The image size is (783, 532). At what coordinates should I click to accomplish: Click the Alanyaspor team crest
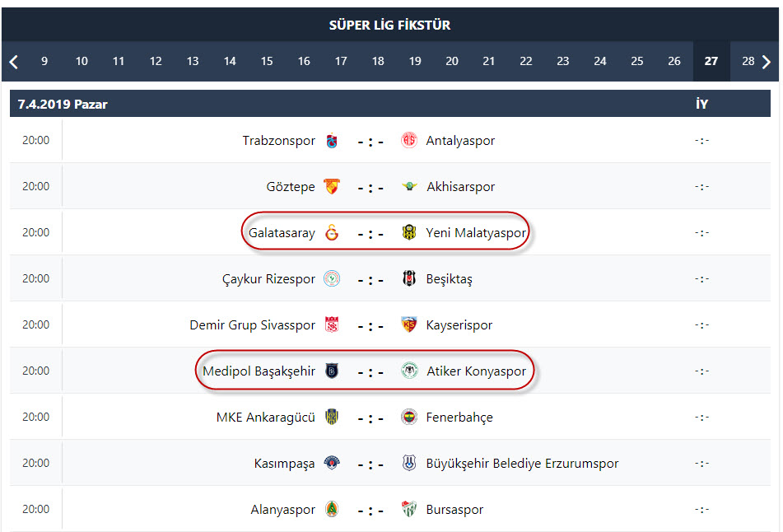click(332, 509)
